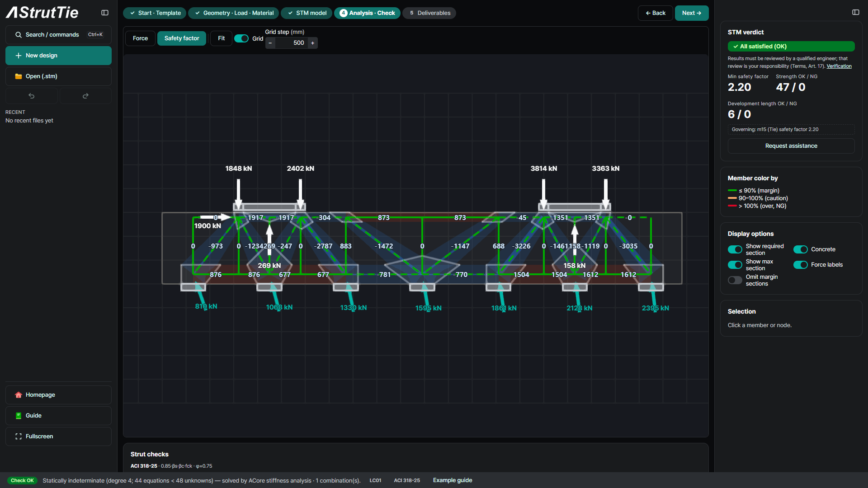Image resolution: width=868 pixels, height=488 pixels.
Task: Show Force view mode
Action: [x=140, y=38]
